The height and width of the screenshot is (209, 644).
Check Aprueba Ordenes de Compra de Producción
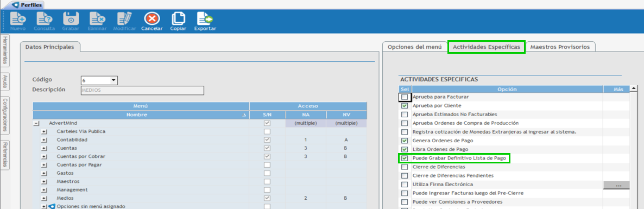click(x=405, y=123)
